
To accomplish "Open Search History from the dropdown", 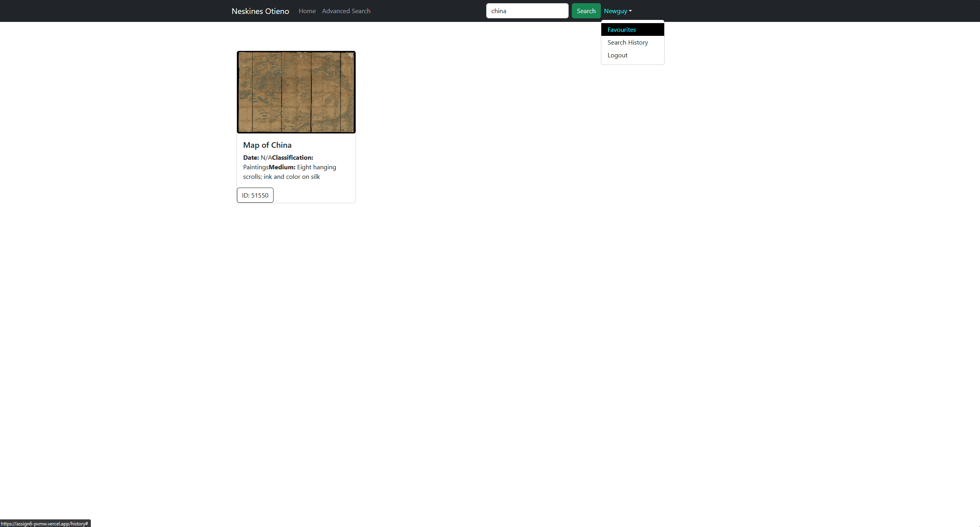I will tap(628, 42).
